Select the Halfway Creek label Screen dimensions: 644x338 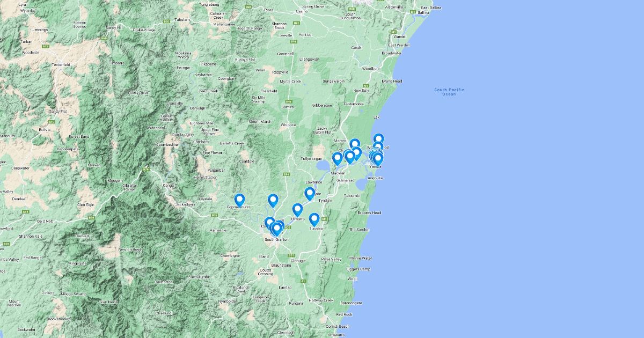pyautogui.click(x=321, y=300)
